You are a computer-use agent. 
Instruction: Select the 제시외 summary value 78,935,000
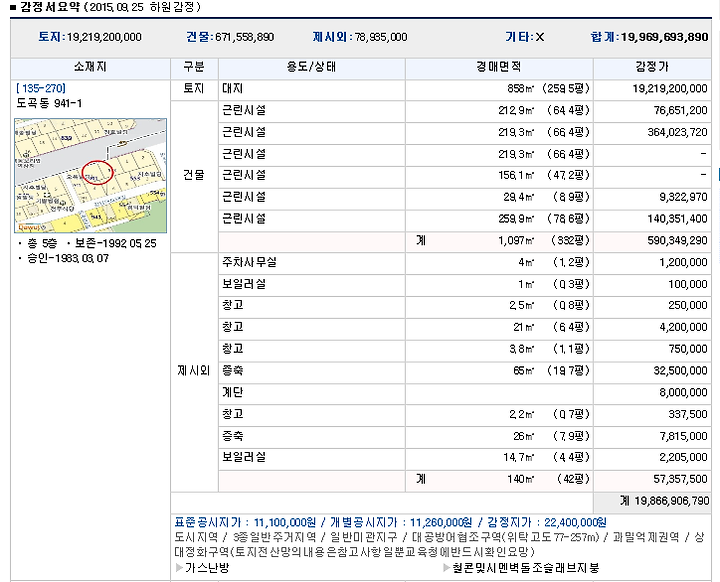381,37
